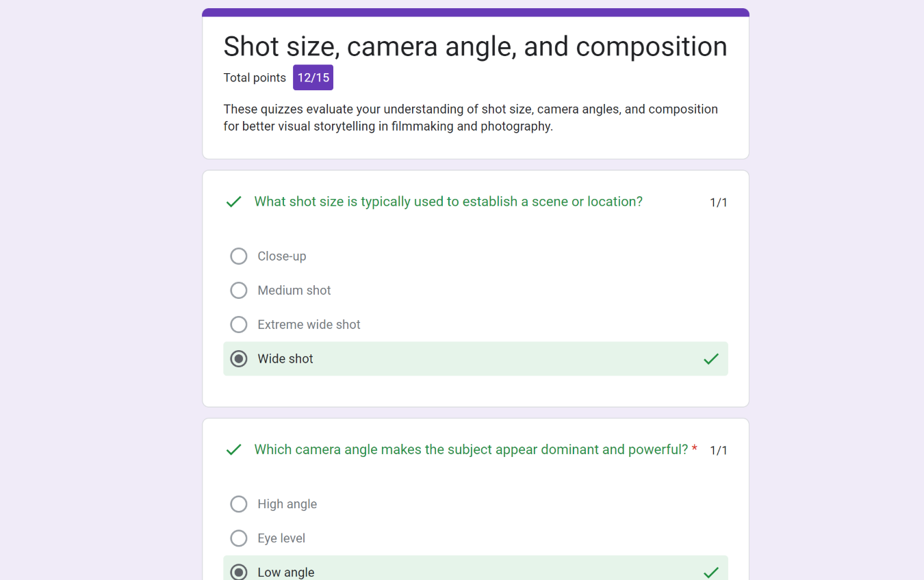The height and width of the screenshot is (580, 924).
Task: Click the 12/15 total points badge
Action: click(x=313, y=78)
